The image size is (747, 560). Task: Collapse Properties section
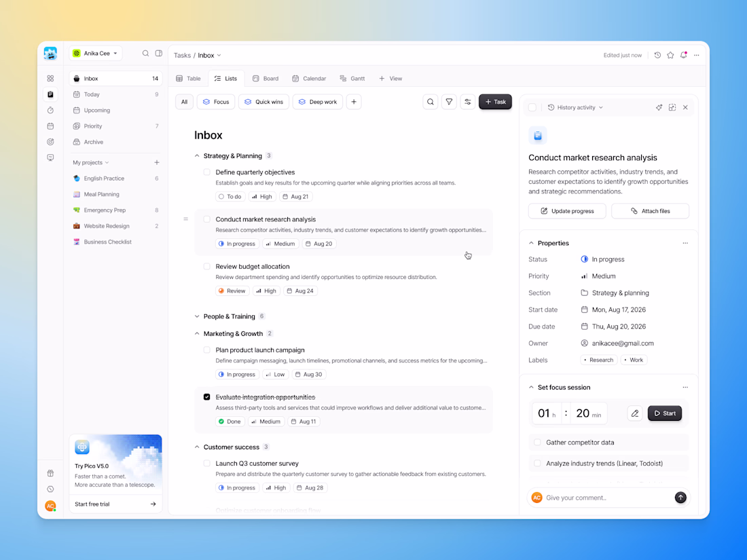[531, 243]
